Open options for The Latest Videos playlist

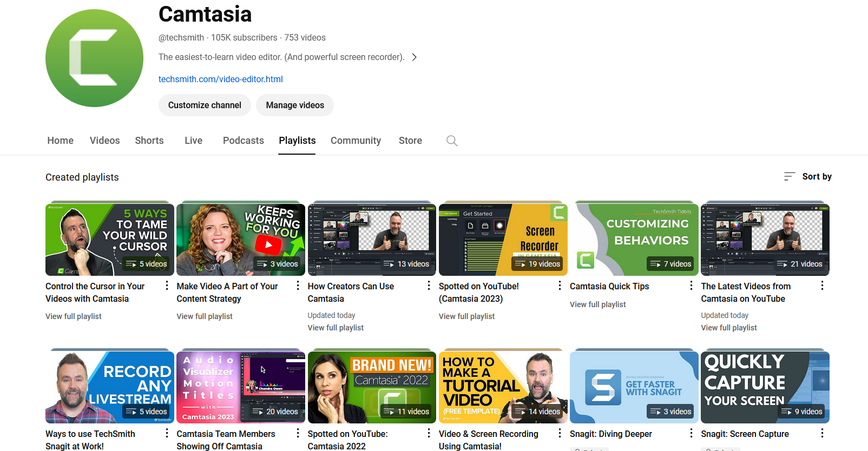pos(822,286)
